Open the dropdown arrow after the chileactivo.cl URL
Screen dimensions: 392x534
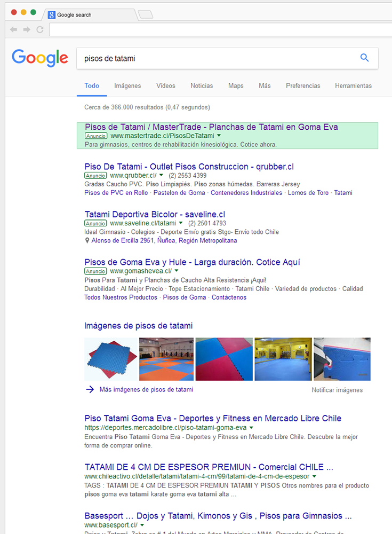tap(314, 476)
